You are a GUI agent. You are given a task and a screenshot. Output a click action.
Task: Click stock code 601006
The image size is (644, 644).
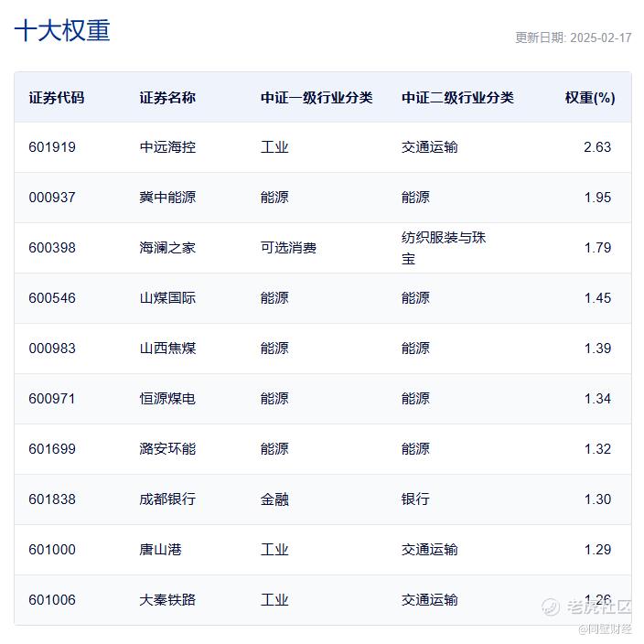pyautogui.click(x=52, y=600)
